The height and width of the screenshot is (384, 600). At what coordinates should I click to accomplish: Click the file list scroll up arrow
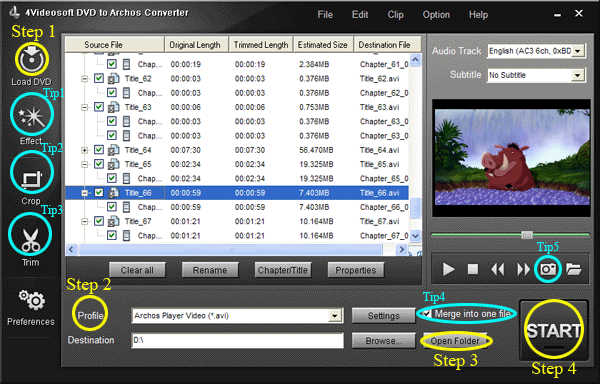(x=415, y=60)
